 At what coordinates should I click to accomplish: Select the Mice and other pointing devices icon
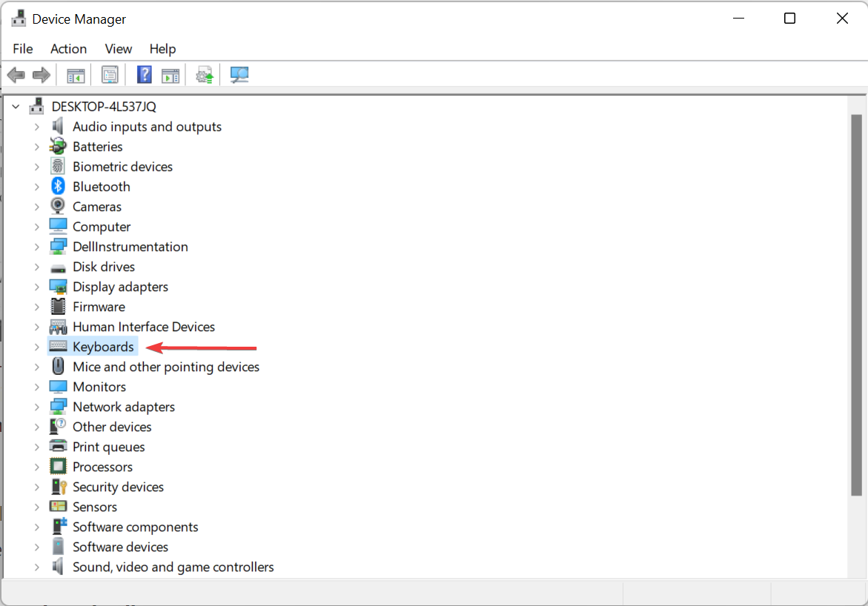[x=58, y=367]
